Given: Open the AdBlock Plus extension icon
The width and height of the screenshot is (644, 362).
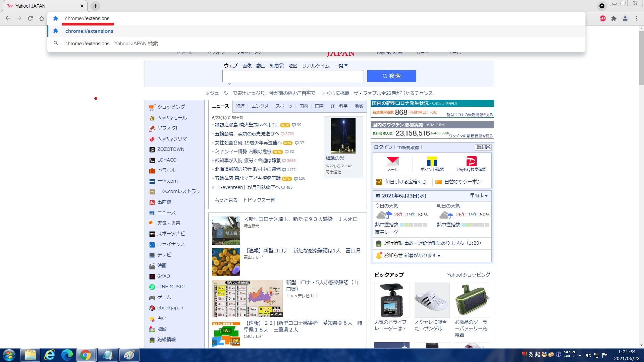Looking at the screenshot, I should point(603,18).
